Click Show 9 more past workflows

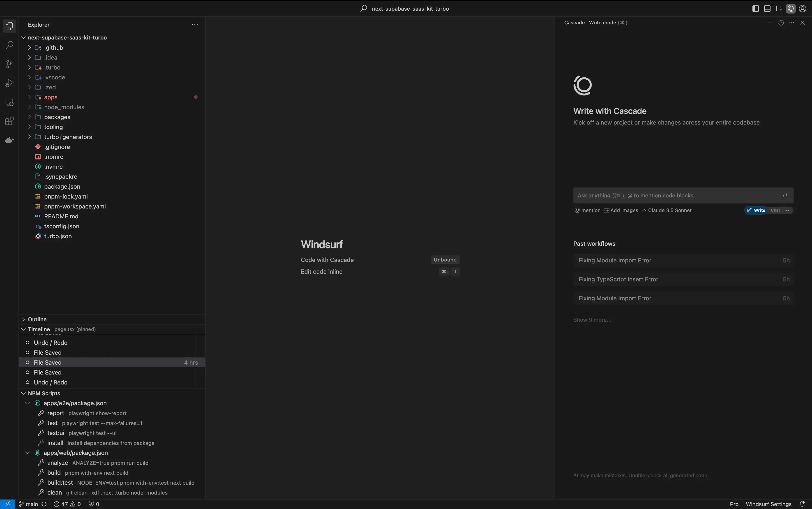pos(592,320)
